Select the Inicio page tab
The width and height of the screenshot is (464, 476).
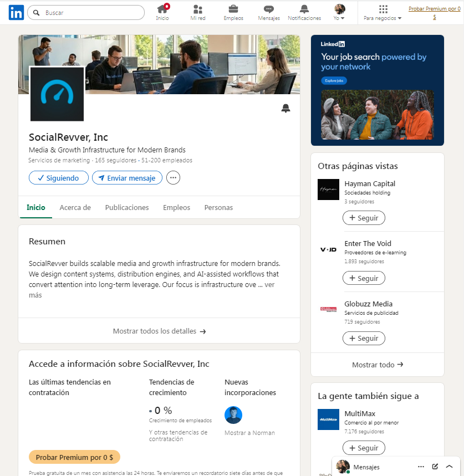(x=36, y=208)
